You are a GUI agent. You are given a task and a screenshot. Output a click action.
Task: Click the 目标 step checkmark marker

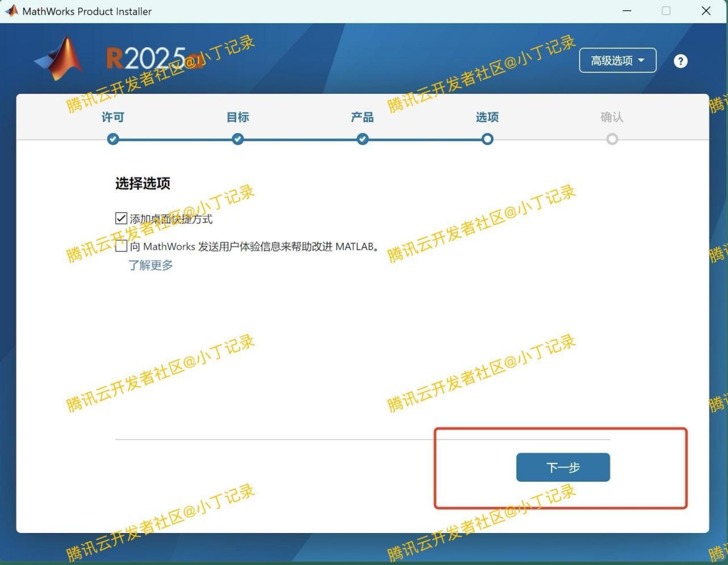(238, 139)
